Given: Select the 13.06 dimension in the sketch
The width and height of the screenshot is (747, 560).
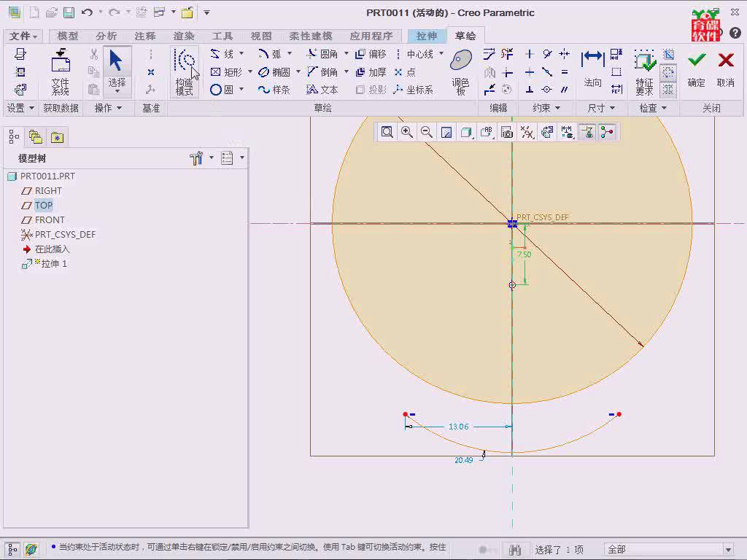Looking at the screenshot, I should [x=458, y=427].
